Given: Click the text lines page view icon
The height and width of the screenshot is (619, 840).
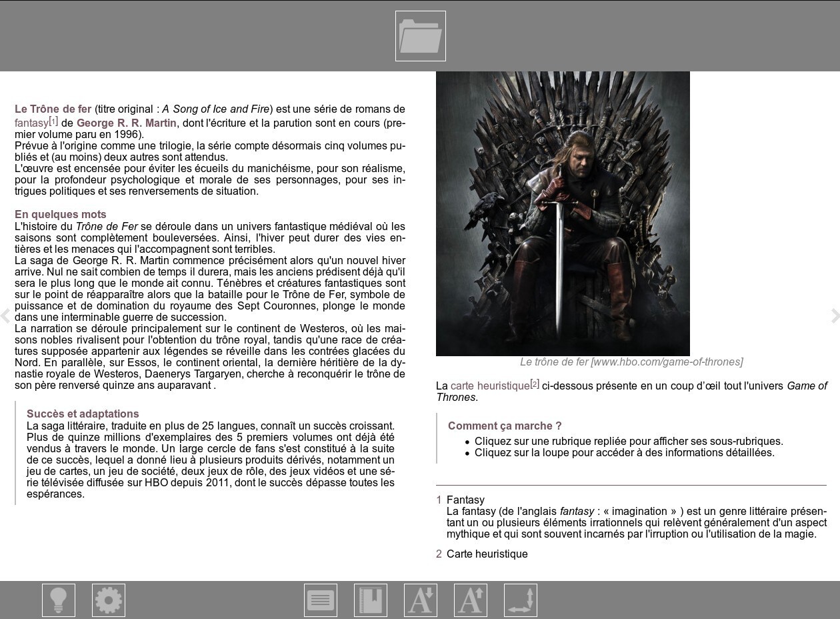Looking at the screenshot, I should [x=321, y=600].
